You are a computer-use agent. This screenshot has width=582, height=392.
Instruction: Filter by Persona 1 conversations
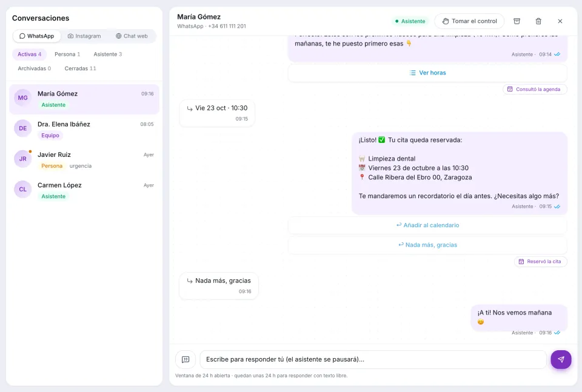tap(67, 54)
